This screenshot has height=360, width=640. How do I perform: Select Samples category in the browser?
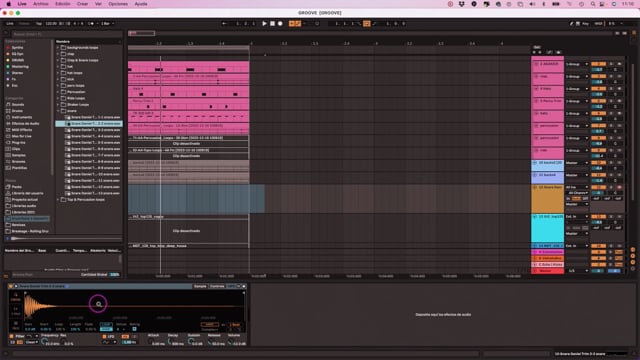(x=18, y=155)
